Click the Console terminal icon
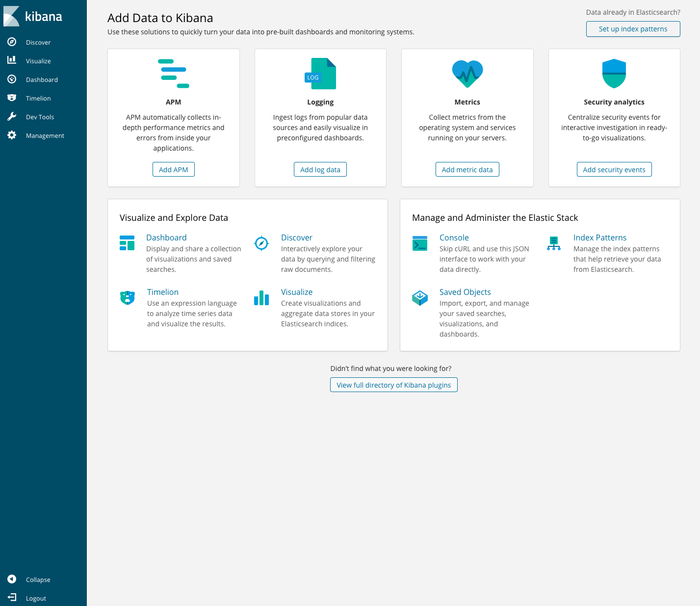This screenshot has width=700, height=606. tap(420, 243)
